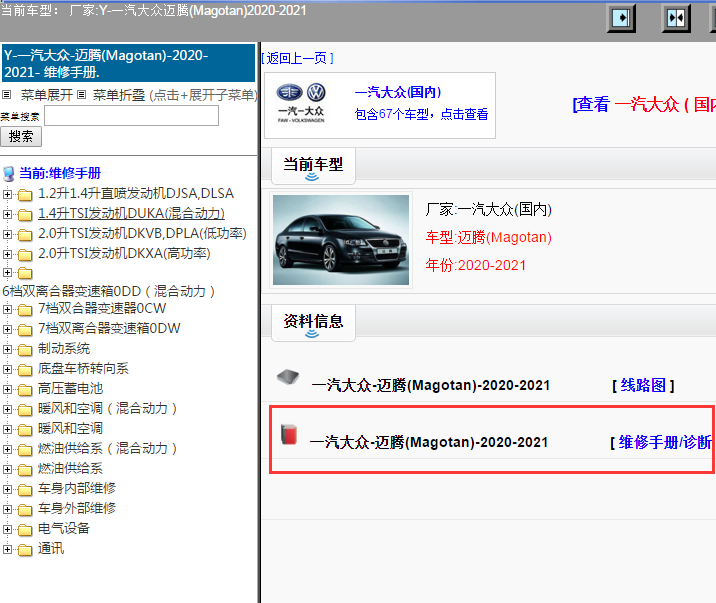Expand 车身外部维修 node

(x=7, y=509)
